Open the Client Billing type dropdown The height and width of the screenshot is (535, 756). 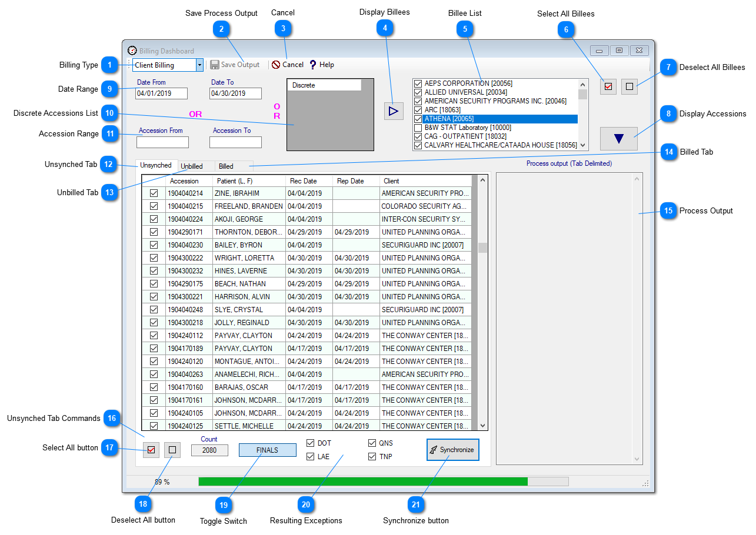tap(199, 65)
